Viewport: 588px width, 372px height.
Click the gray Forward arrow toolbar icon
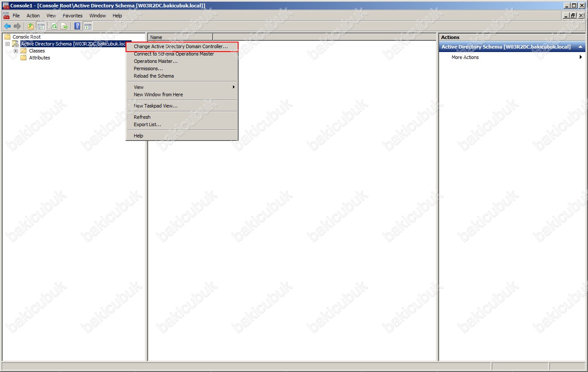pos(17,26)
